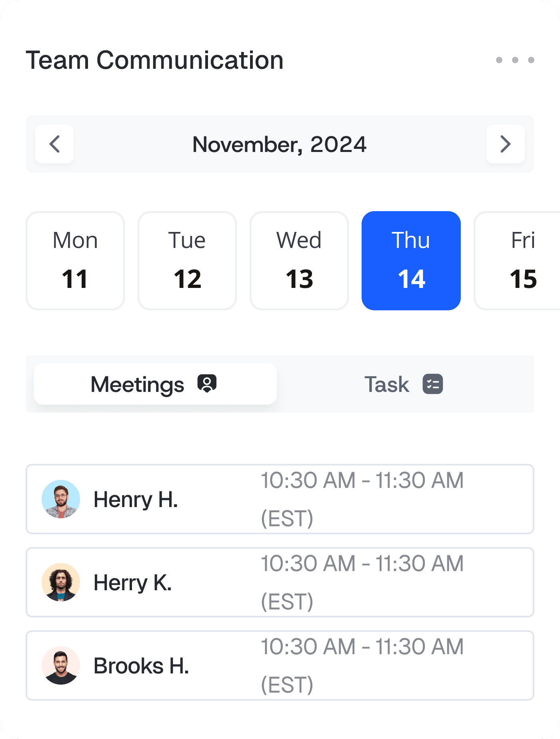Viewport: 560px width, 739px height.
Task: Click Henry H.'s avatar photo
Action: [61, 499]
